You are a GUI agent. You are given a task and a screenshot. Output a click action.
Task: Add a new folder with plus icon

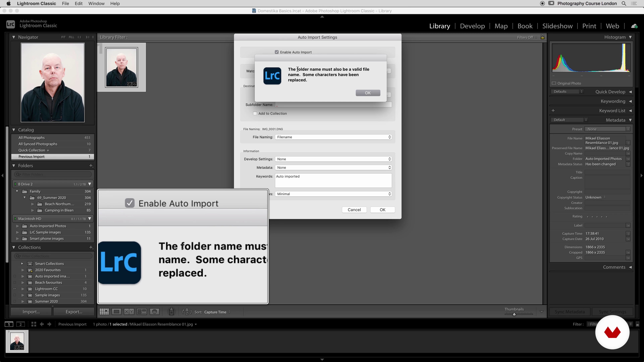91,166
